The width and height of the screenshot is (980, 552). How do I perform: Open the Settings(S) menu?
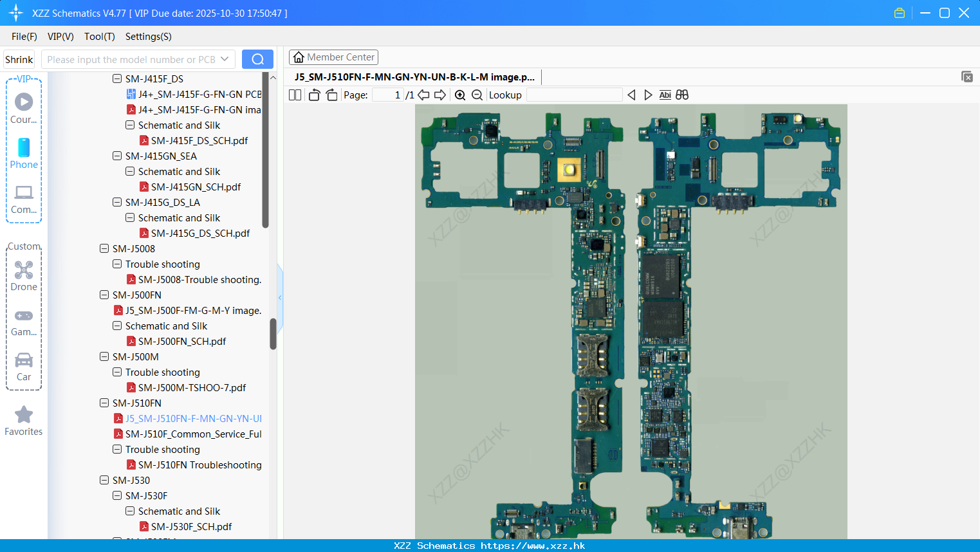coord(149,37)
